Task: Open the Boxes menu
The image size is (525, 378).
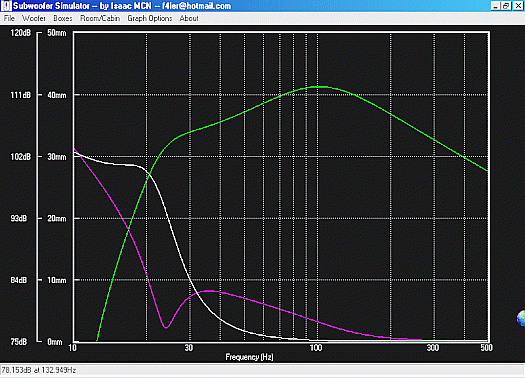Action: point(63,18)
